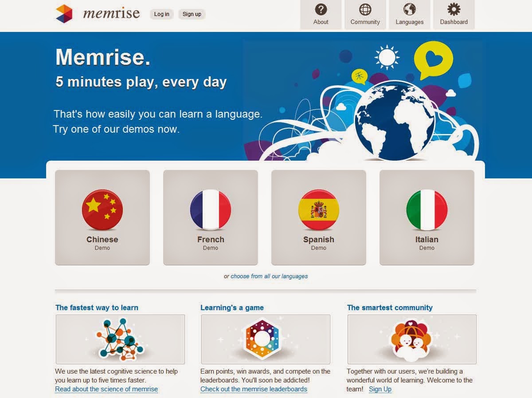Select the About menu label
Screen dimensions: 532x398
pos(321,22)
